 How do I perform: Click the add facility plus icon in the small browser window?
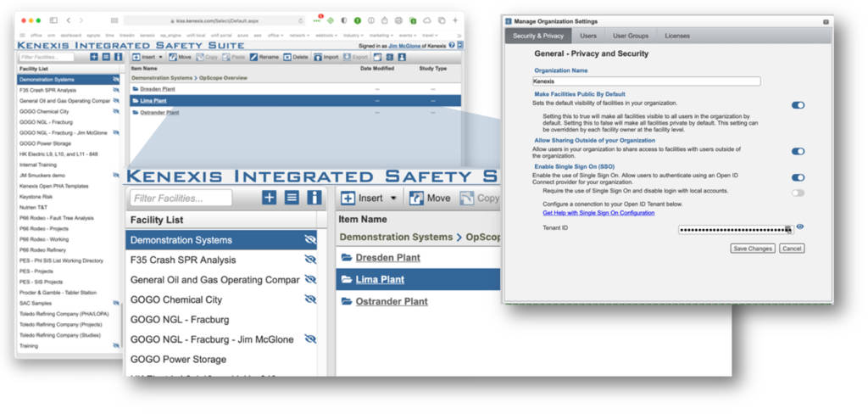pos(93,57)
